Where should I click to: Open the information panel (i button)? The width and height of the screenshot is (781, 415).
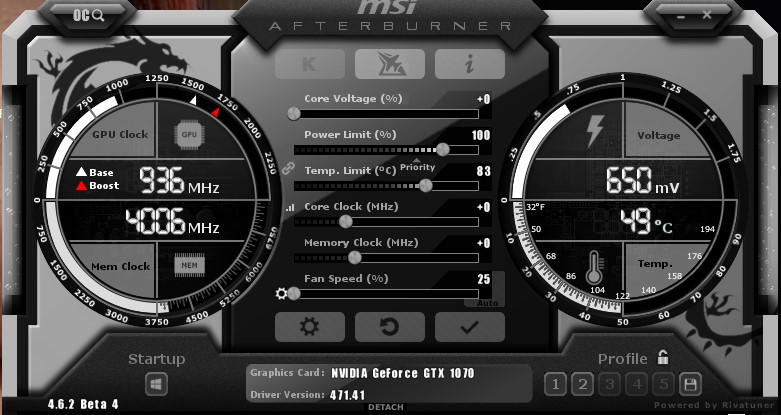(x=469, y=63)
